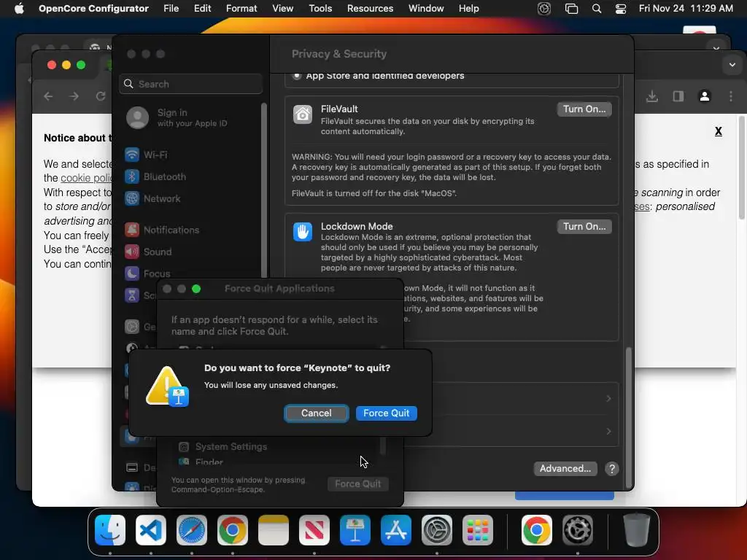Open the Chrome profile avatar
This screenshot has width=747, height=560.
coord(705,96)
